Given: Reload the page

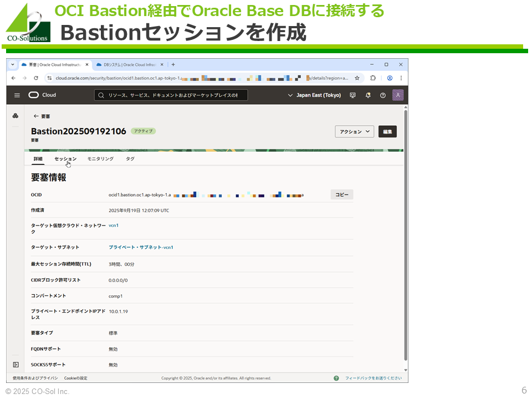Looking at the screenshot, I should pos(36,78).
